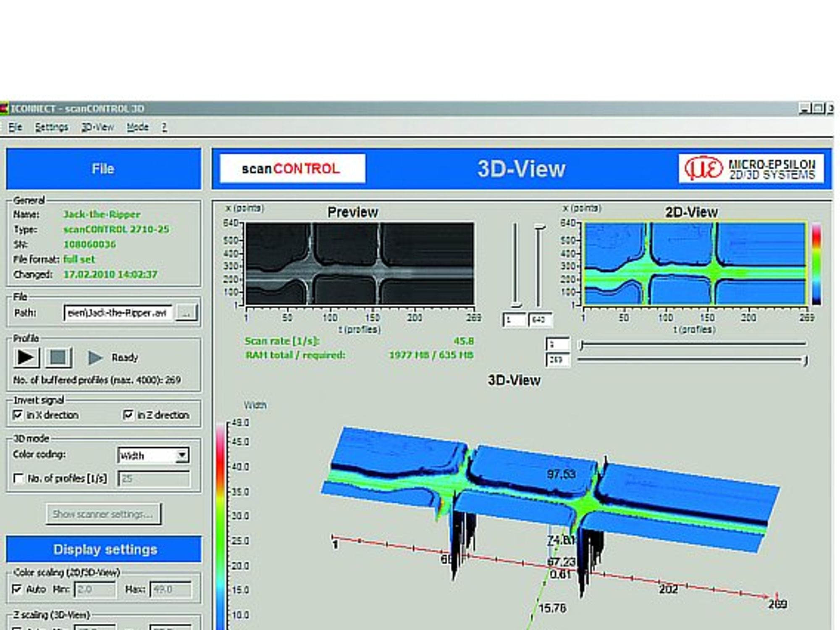Click changed date 17.02.2010 14:02:37
The width and height of the screenshot is (840, 630).
(x=110, y=275)
